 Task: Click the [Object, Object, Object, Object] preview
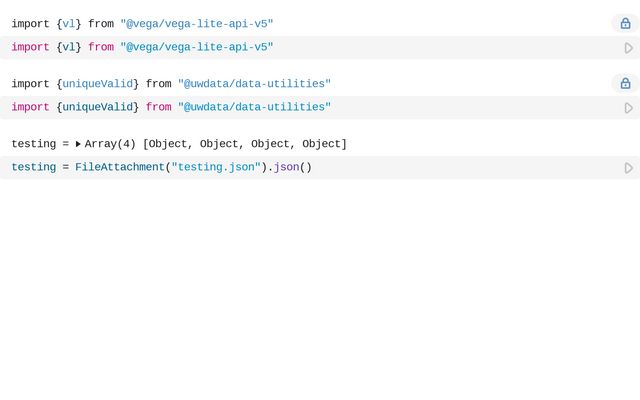(245, 144)
